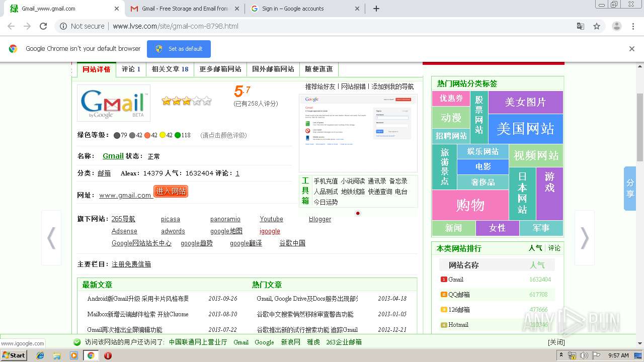Open the picasa link
The width and height of the screenshot is (644, 362).
click(171, 219)
